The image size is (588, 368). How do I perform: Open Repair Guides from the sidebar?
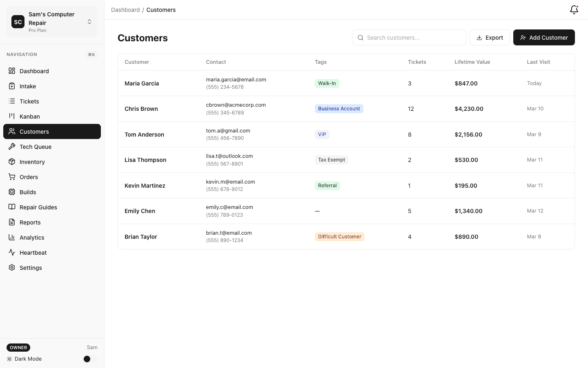click(x=39, y=207)
